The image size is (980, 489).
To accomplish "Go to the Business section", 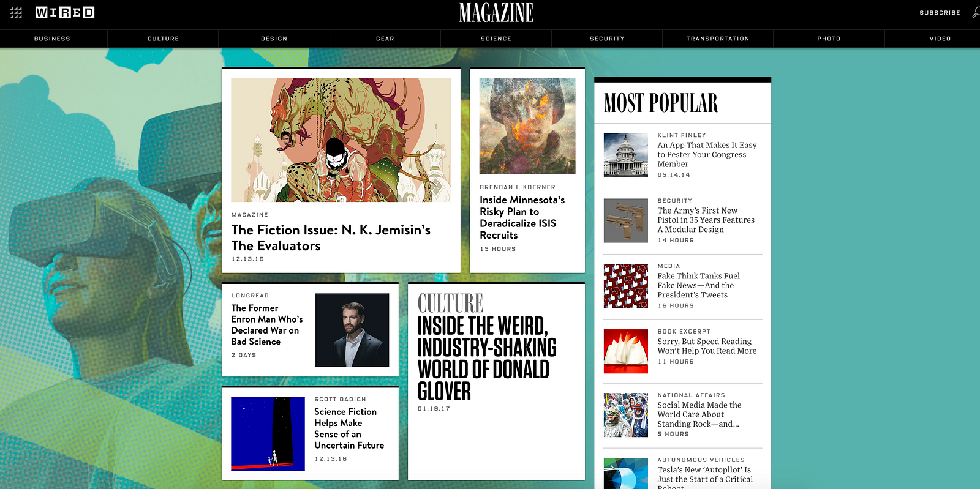I will pos(52,39).
